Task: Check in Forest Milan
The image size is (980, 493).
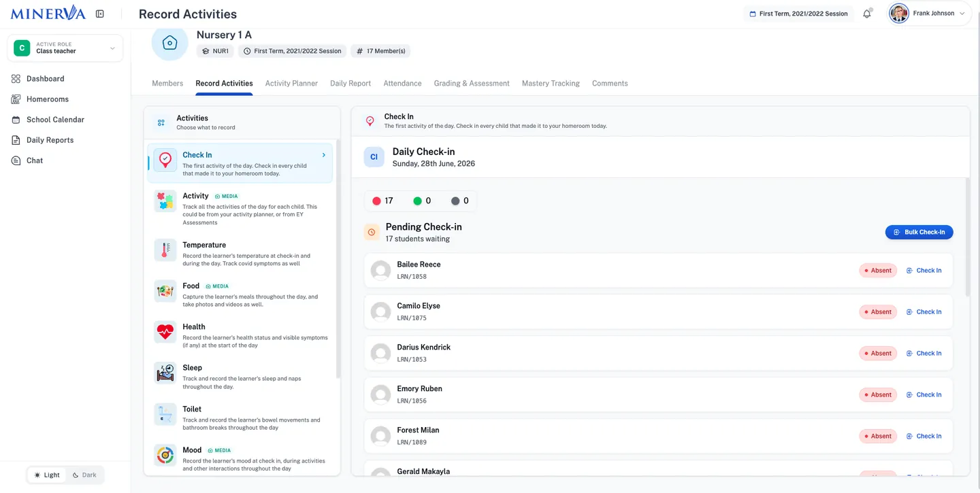Action: [x=924, y=436]
